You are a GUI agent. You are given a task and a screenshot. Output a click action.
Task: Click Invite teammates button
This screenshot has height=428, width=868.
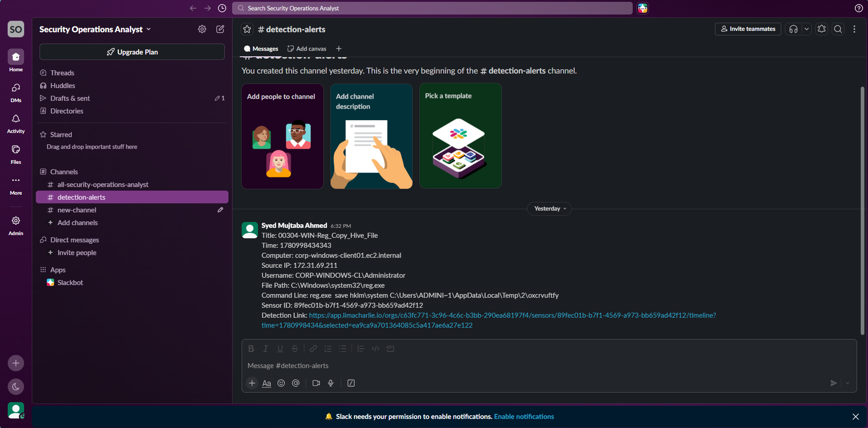tap(748, 29)
